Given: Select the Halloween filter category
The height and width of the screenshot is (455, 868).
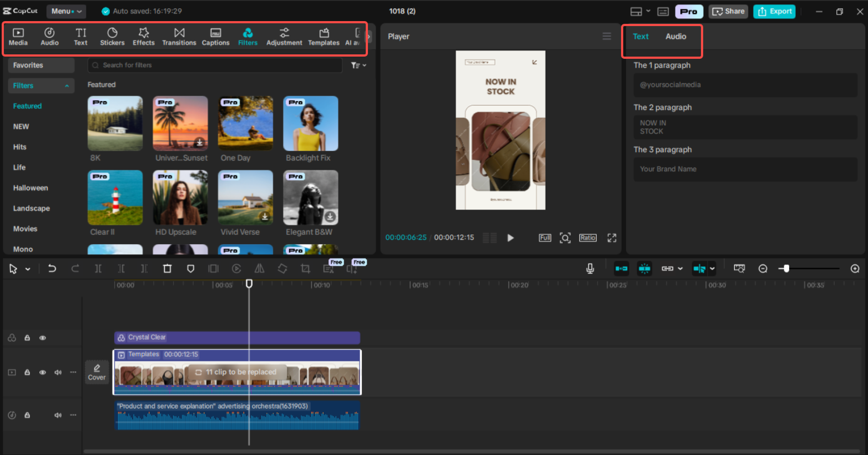Looking at the screenshot, I should point(31,188).
